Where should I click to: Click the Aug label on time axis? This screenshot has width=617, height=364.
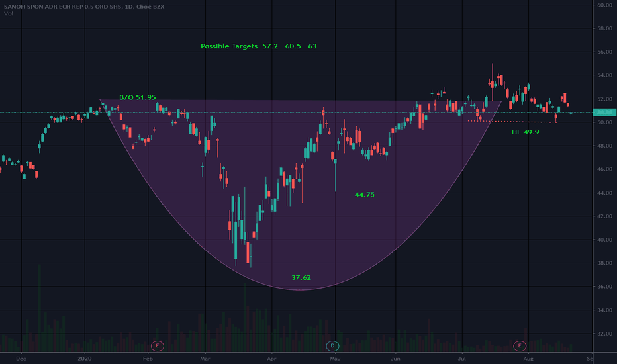[528, 359]
